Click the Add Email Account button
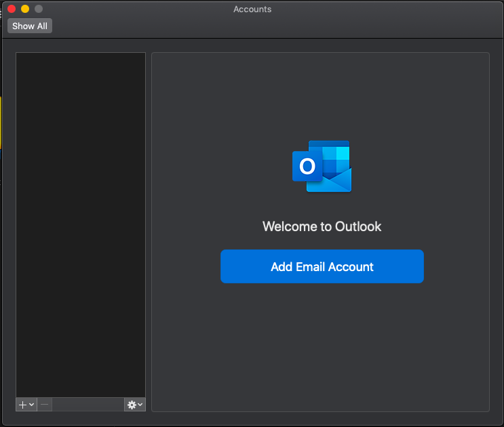504x427 pixels. (322, 266)
